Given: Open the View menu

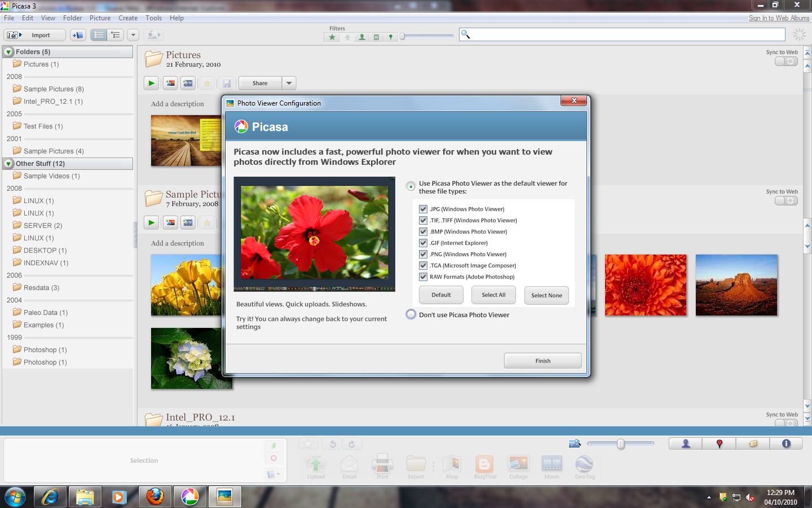Looking at the screenshot, I should [x=48, y=18].
